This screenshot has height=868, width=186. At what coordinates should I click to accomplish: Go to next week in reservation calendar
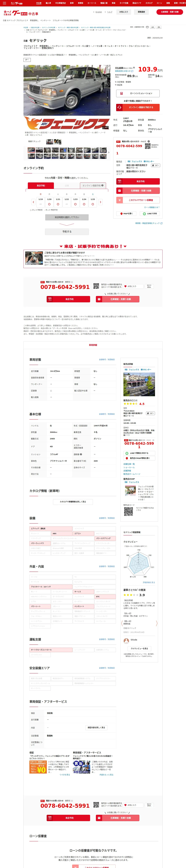tap(100, 202)
